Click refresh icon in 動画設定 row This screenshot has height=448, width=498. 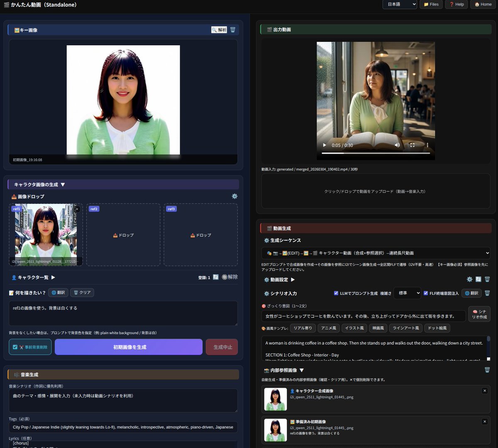(478, 279)
